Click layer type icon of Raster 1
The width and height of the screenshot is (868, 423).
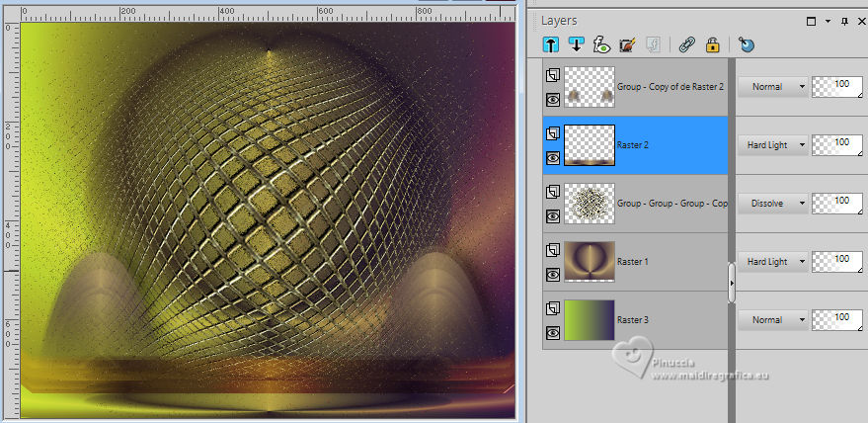click(x=552, y=250)
